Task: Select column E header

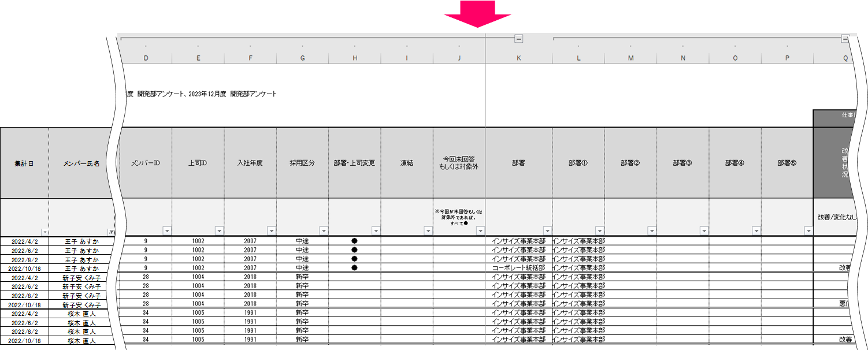Action: click(x=198, y=58)
